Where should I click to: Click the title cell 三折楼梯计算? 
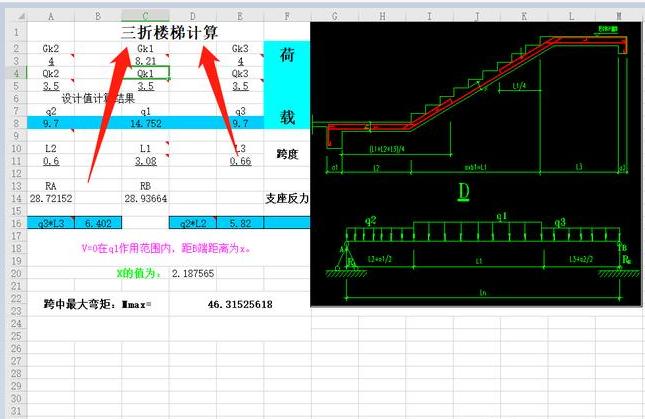point(169,32)
